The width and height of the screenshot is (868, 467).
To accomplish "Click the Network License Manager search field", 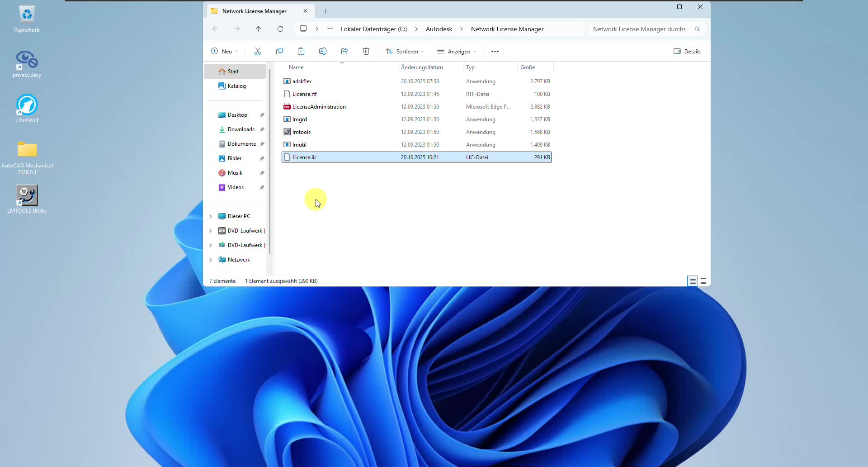I will tap(639, 29).
